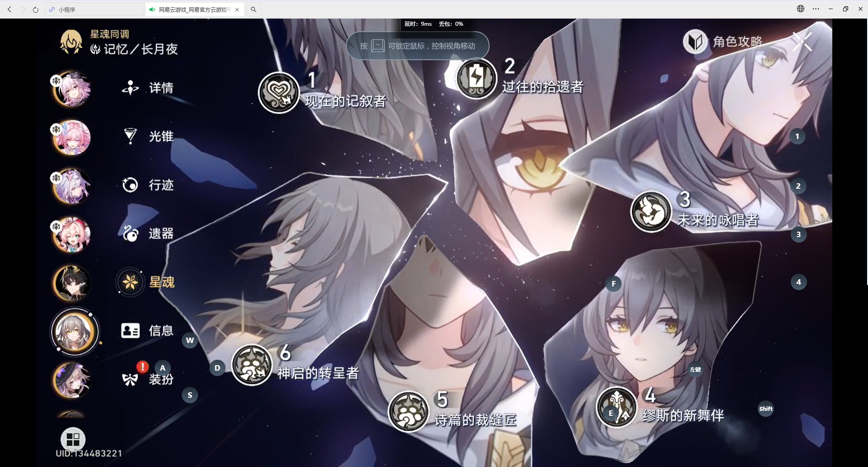Open the 装扮 outfit page

click(x=148, y=379)
